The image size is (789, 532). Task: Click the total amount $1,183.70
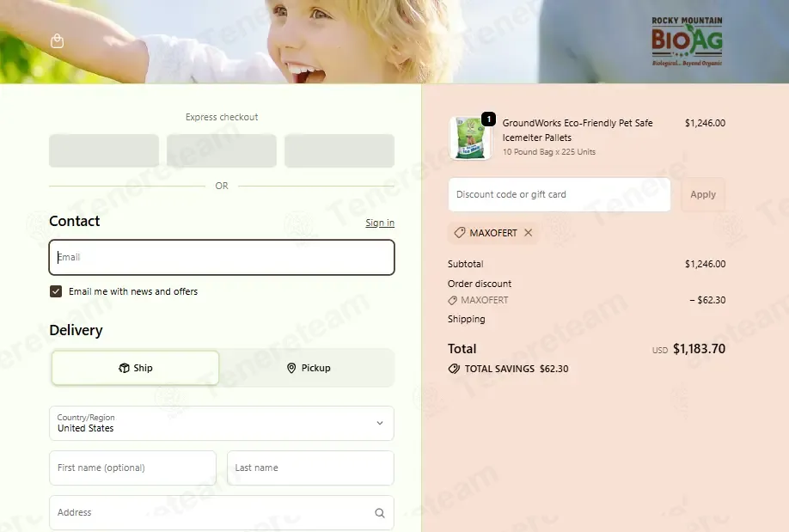pos(699,349)
